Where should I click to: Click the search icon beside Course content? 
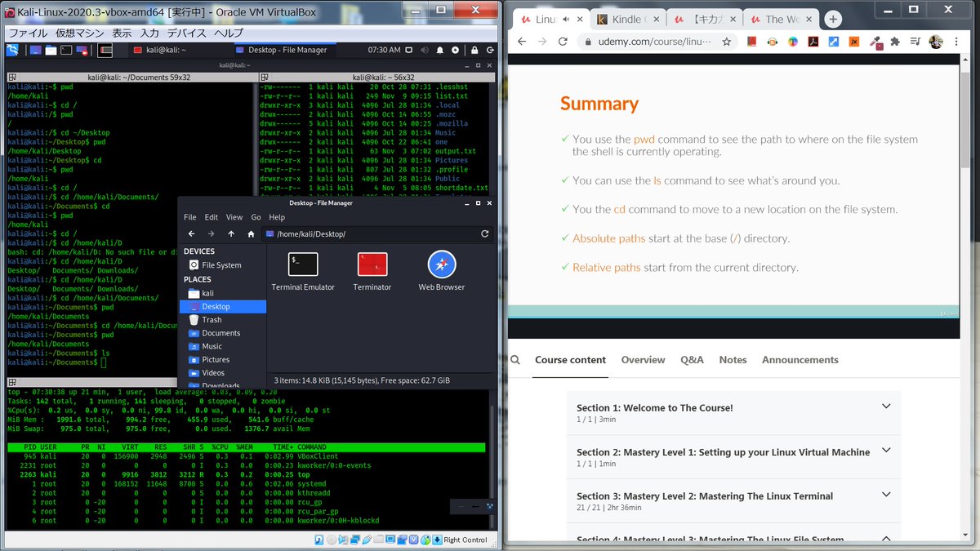point(515,359)
